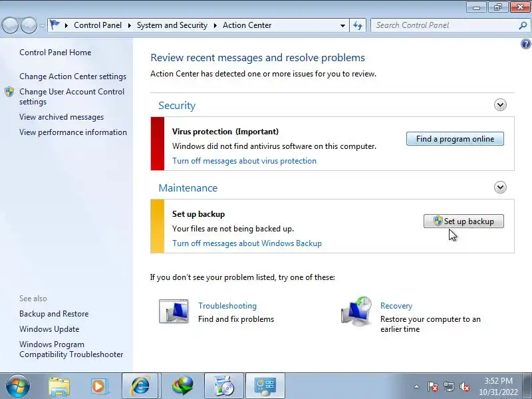Open Change User Account Control settings

(x=72, y=96)
